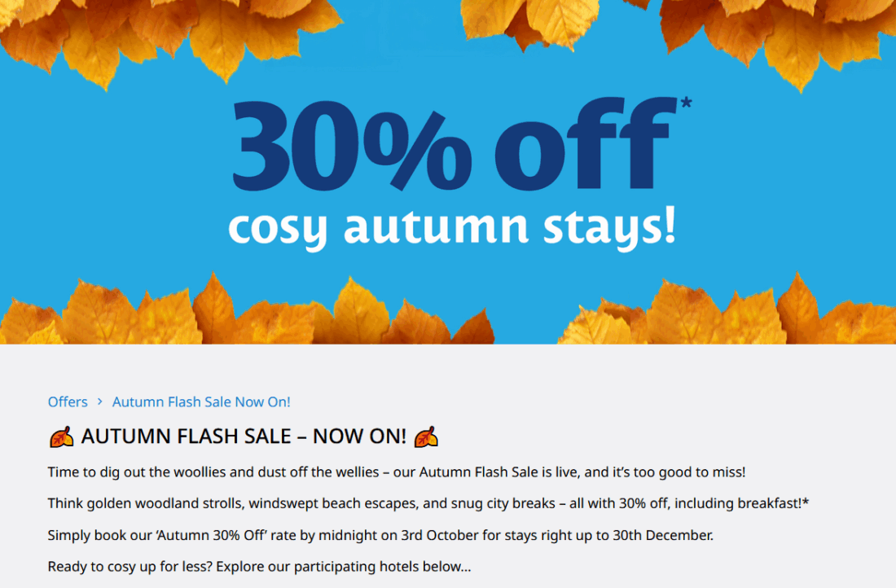Click the large '30% off' banner text
The width and height of the screenshot is (896, 588).
[452, 147]
